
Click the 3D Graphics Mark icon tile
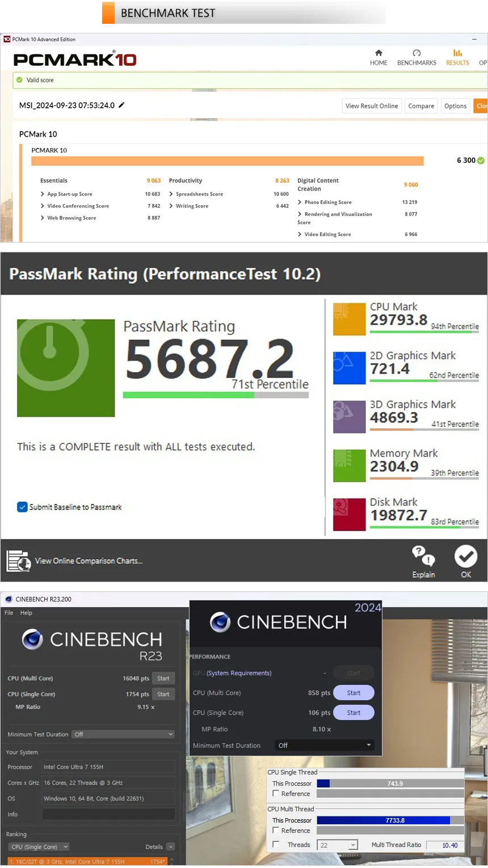349,417
